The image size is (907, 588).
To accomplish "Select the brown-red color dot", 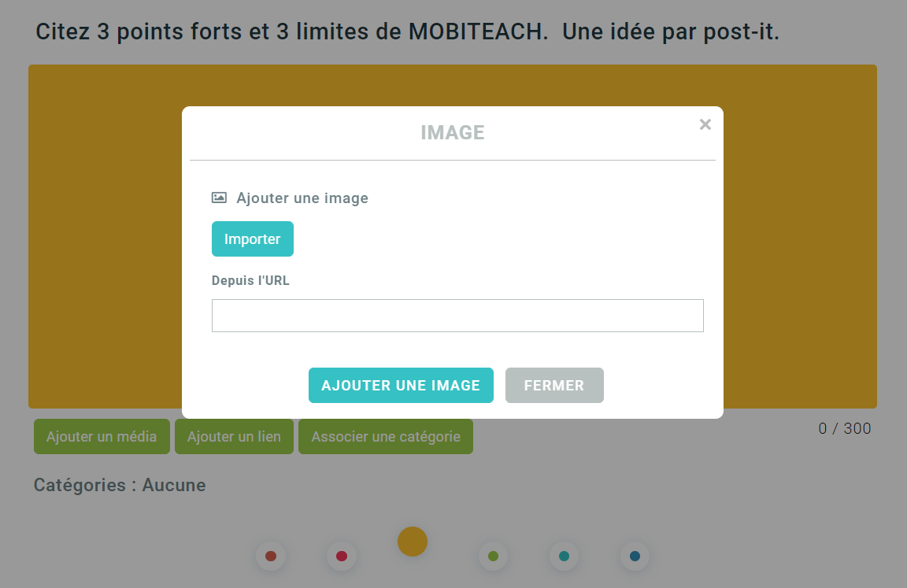I will [x=271, y=557].
